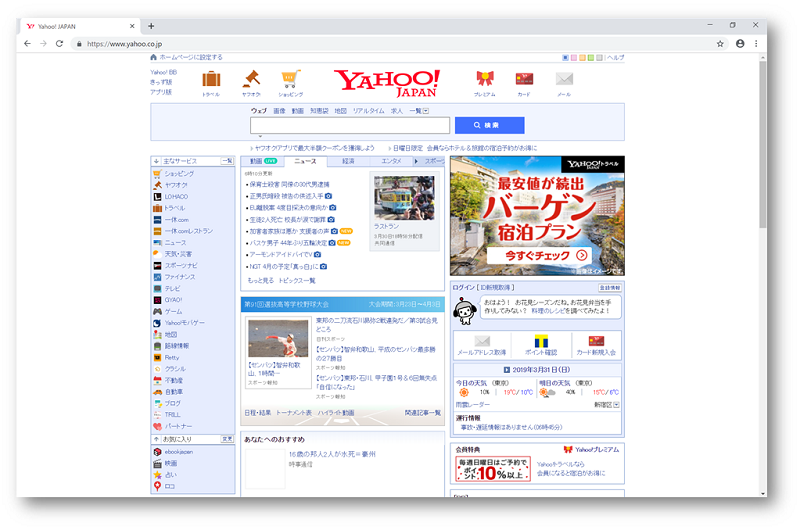Click the 占い star icon in favorites
This screenshot has width=800, height=530.
(158, 475)
